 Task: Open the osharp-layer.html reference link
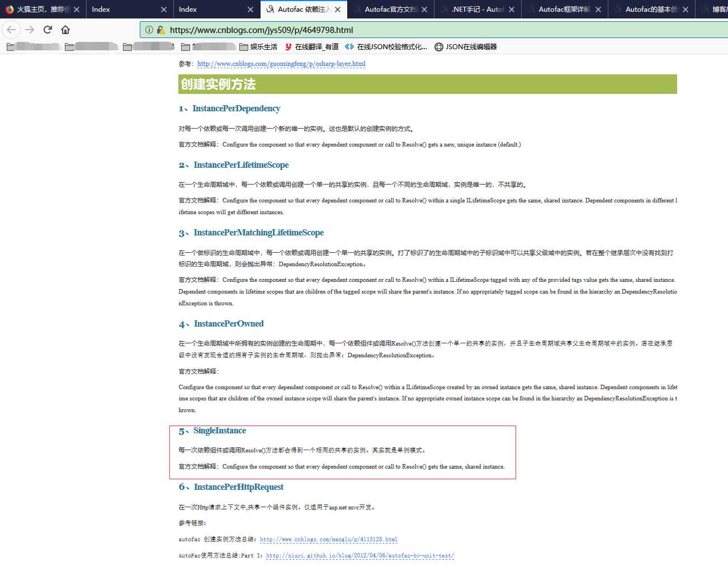[281, 64]
